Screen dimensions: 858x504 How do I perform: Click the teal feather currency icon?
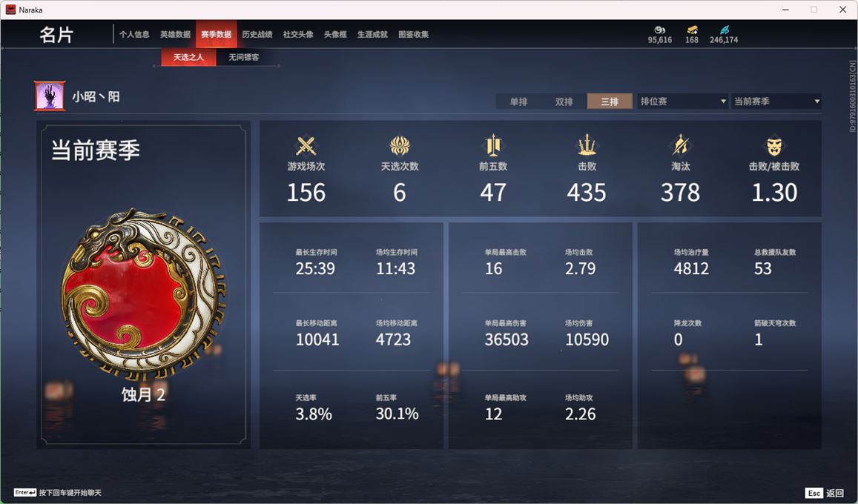[724, 30]
